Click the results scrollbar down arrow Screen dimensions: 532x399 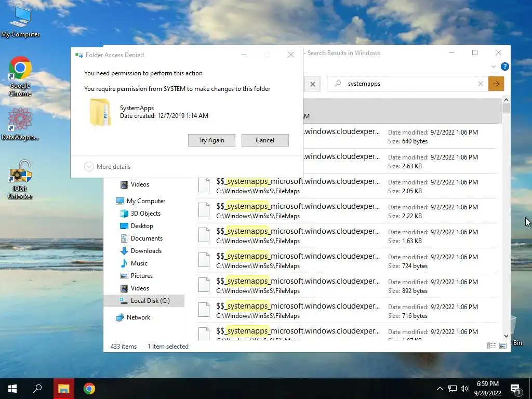click(x=506, y=336)
